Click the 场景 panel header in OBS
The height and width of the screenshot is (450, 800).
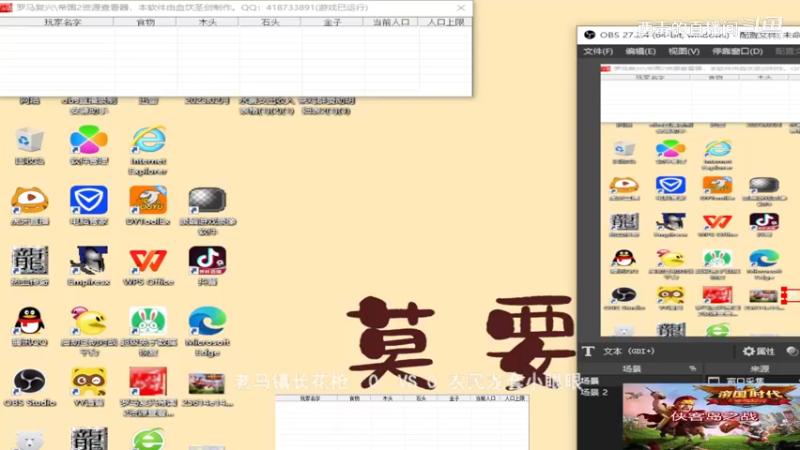tap(632, 368)
